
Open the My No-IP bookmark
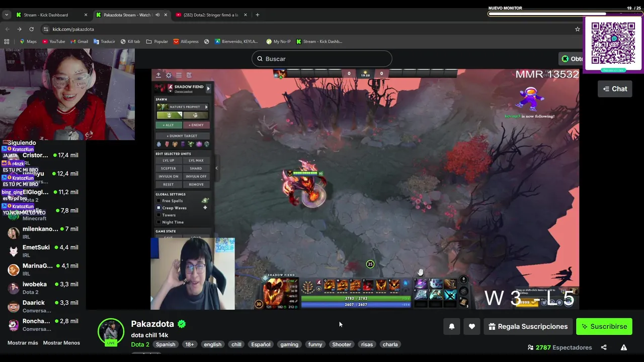coord(278,42)
